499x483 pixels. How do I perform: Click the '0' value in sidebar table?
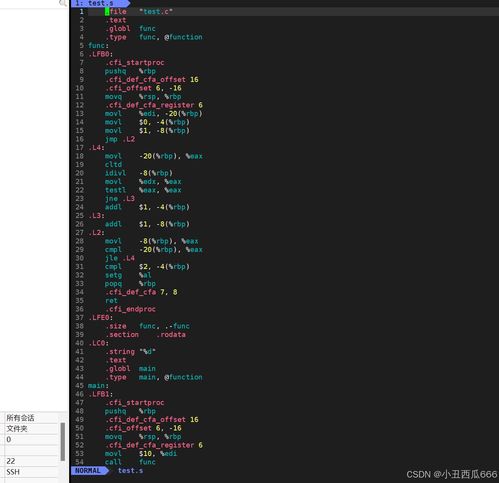coord(9,439)
